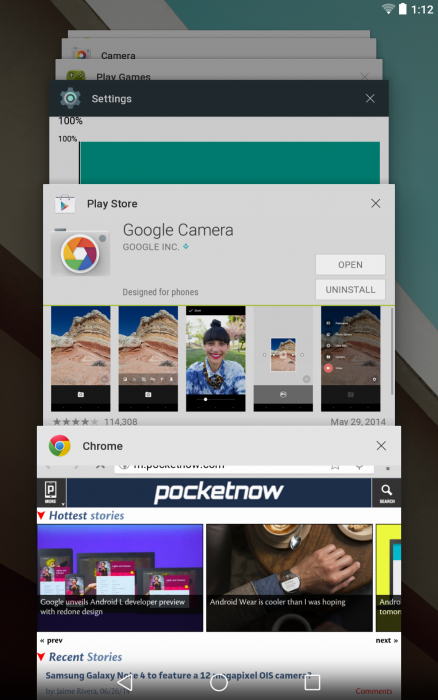Tap the Chrome logo icon
Image resolution: width=438 pixels, height=700 pixels.
coord(60,446)
